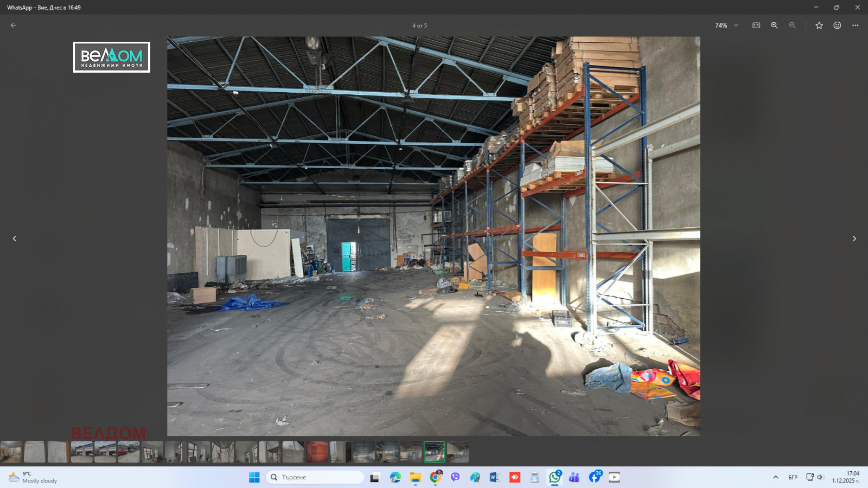This screenshot has width=868, height=488.
Task: Click the zoom out magnifier icon
Action: pos(792,25)
